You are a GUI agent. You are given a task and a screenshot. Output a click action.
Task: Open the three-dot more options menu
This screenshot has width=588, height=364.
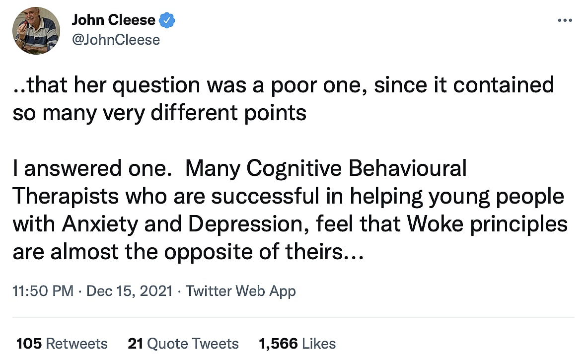[565, 21]
